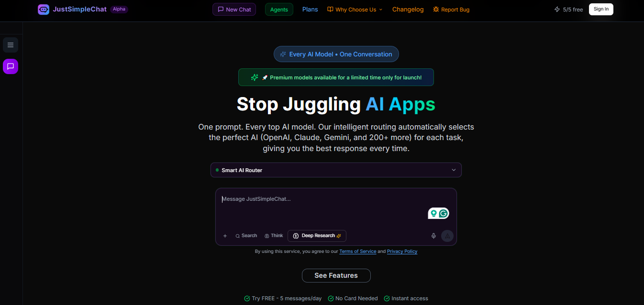This screenshot has width=644, height=305.
Task: Open the sidebar hamburger menu
Action: tap(11, 45)
